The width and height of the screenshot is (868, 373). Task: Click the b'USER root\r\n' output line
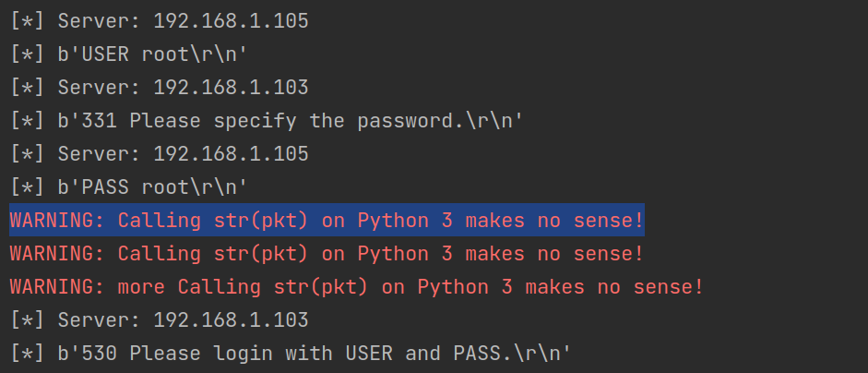click(152, 54)
